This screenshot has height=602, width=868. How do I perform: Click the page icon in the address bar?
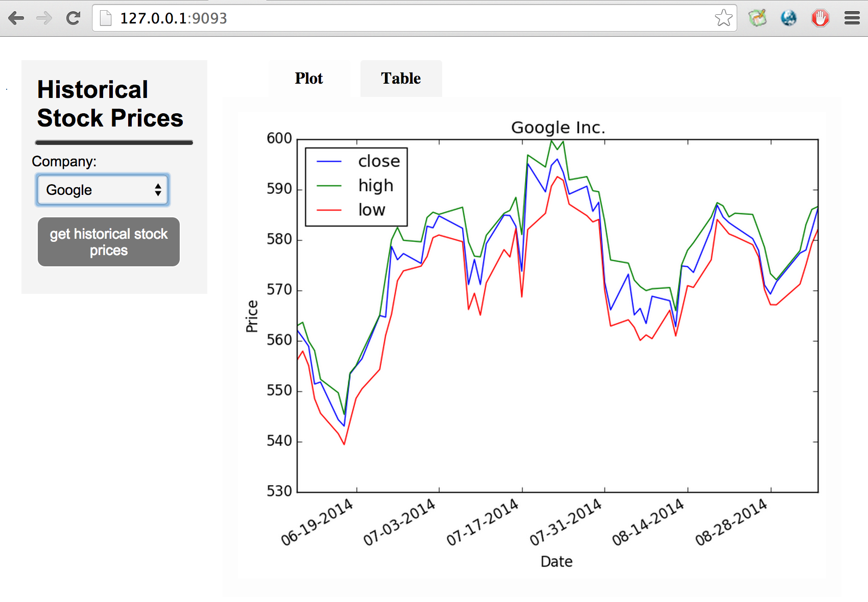click(x=106, y=18)
